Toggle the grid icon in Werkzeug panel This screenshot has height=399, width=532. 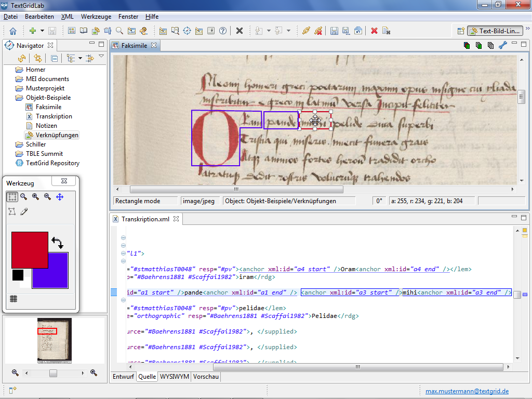pos(14,299)
